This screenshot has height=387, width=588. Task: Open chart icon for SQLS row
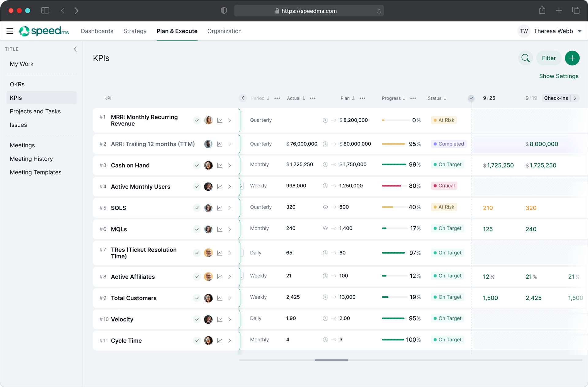[x=220, y=208]
